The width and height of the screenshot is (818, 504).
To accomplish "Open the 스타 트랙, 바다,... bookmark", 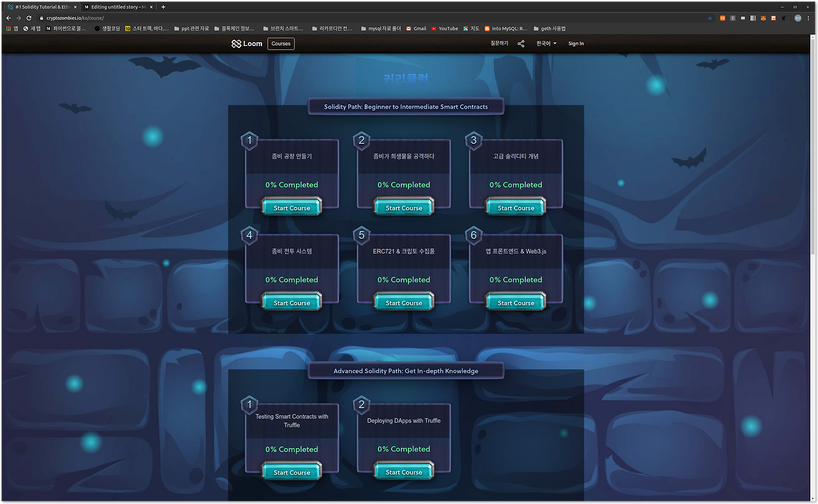I will point(147,28).
